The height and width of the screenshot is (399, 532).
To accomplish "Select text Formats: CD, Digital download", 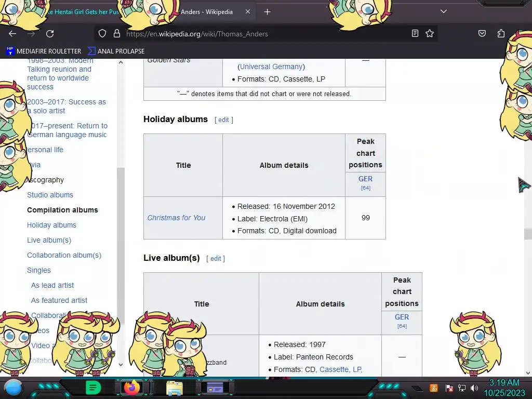I will click(x=287, y=231).
